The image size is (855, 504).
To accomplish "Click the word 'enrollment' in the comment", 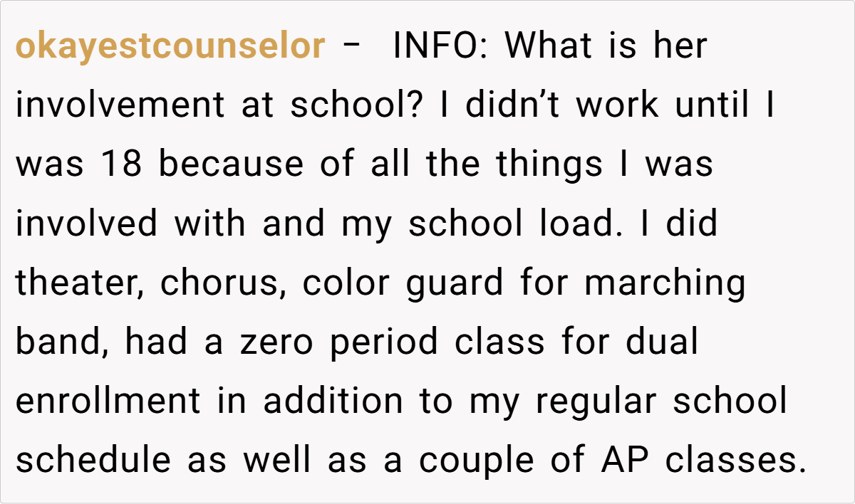I will click(108, 401).
